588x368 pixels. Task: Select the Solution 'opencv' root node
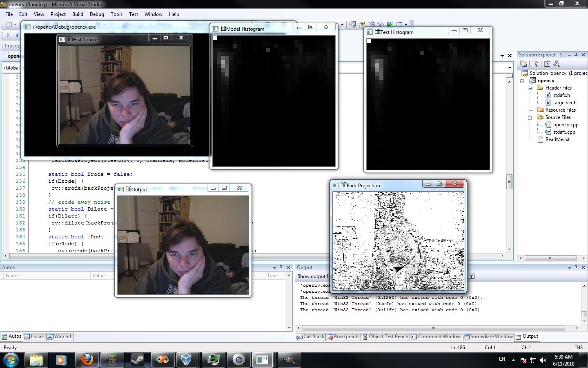tap(558, 73)
